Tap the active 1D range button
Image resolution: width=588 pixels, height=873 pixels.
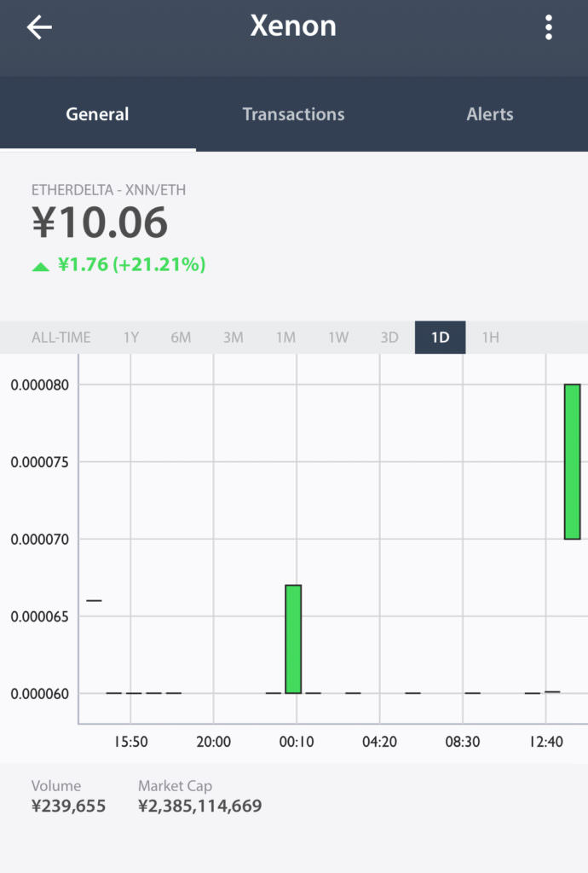click(440, 338)
